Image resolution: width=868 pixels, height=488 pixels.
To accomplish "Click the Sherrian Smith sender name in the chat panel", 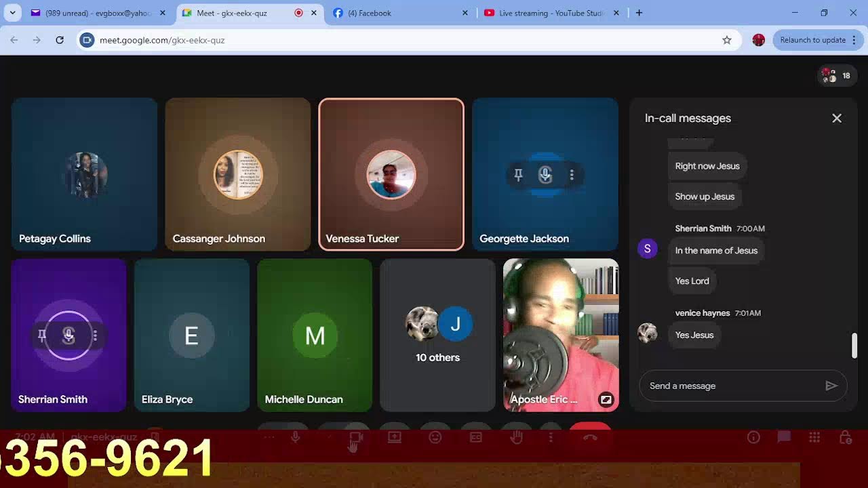I will [703, 228].
